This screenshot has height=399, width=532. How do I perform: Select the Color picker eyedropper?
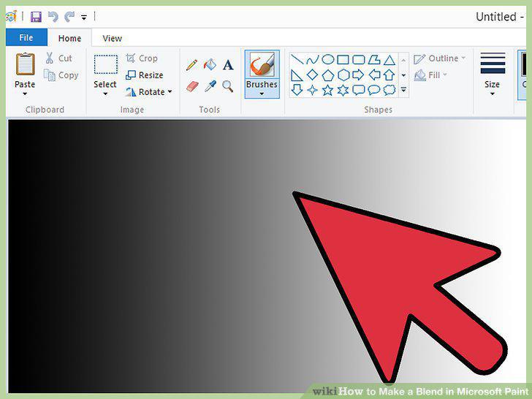pyautogui.click(x=210, y=86)
